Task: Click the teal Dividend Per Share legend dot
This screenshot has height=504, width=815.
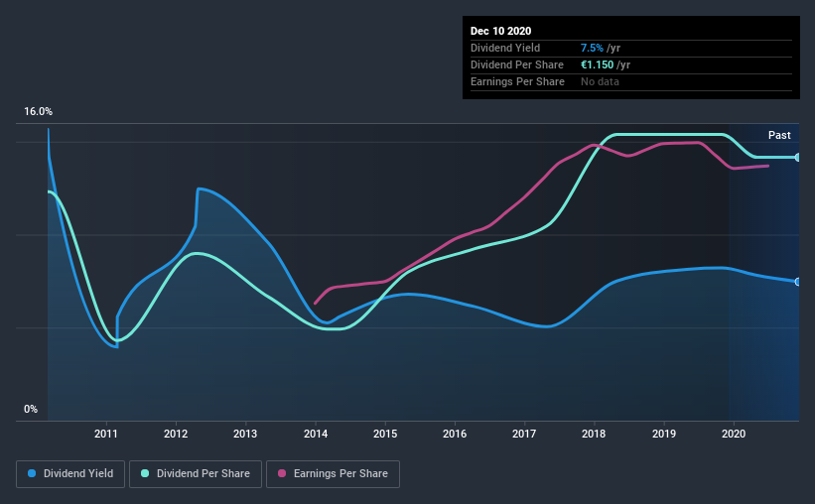Action: [x=145, y=473]
